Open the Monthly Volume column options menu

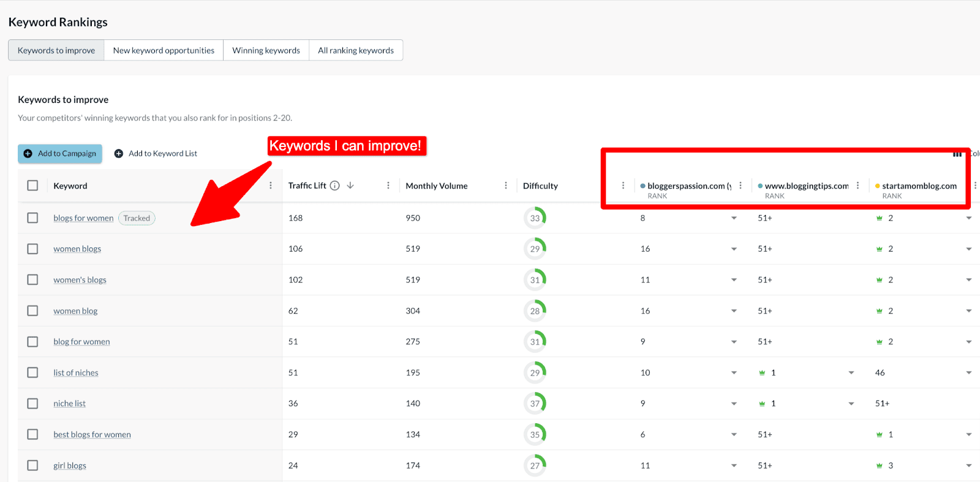pyautogui.click(x=506, y=186)
